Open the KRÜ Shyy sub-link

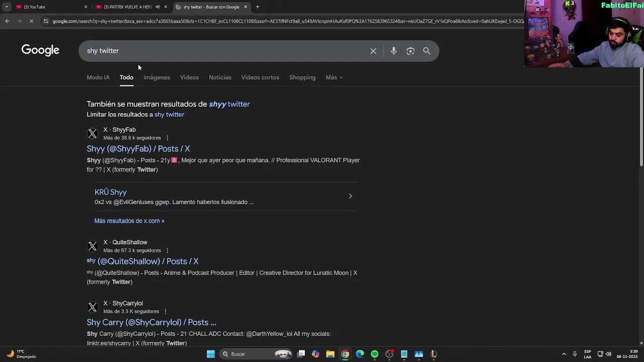coord(110,192)
